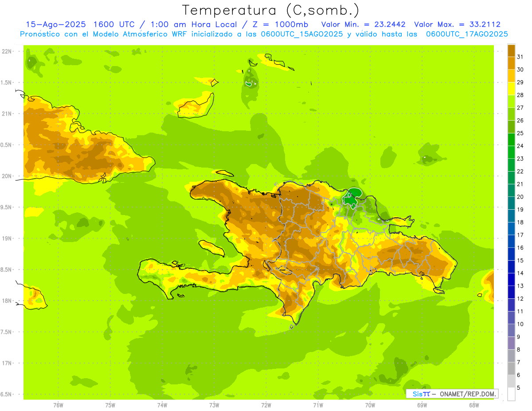Viewport: 532px width, 411px height.
Task: Pick the legend color band between 30 and 31
Action: pos(511,63)
